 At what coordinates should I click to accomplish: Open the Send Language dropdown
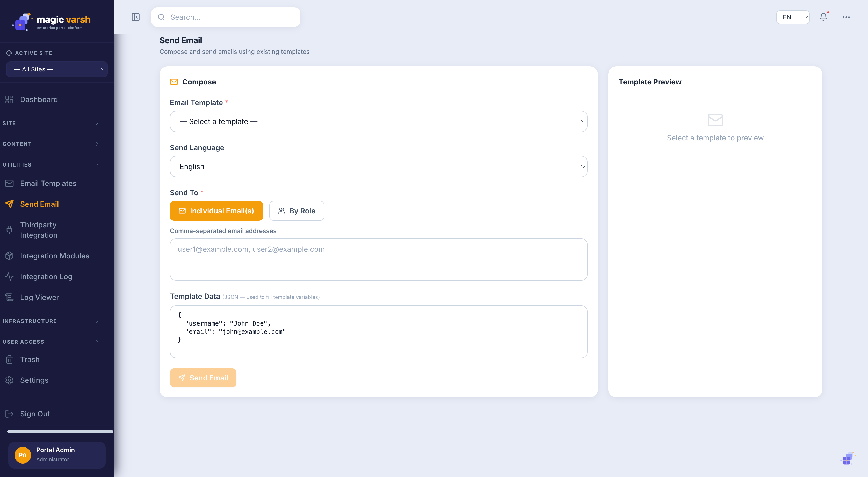378,167
